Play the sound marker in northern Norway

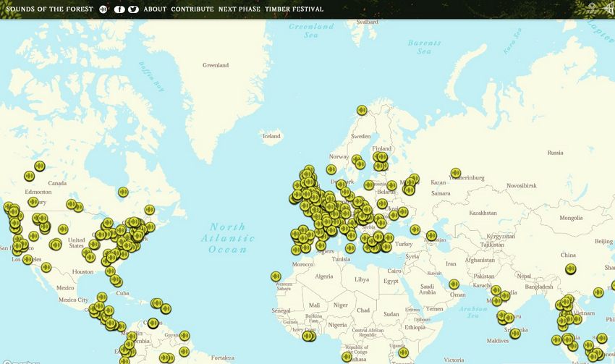tap(362, 110)
